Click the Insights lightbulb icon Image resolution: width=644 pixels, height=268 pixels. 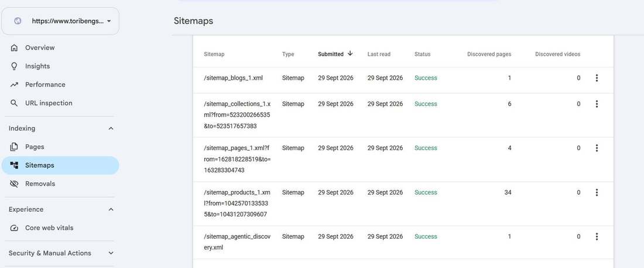point(15,66)
